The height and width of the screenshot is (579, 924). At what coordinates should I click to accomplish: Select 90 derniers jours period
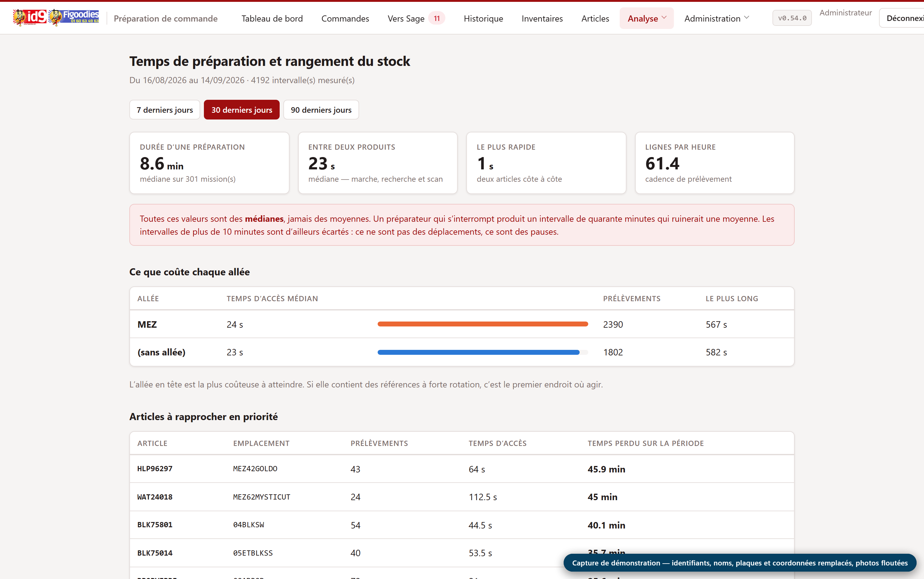321,110
